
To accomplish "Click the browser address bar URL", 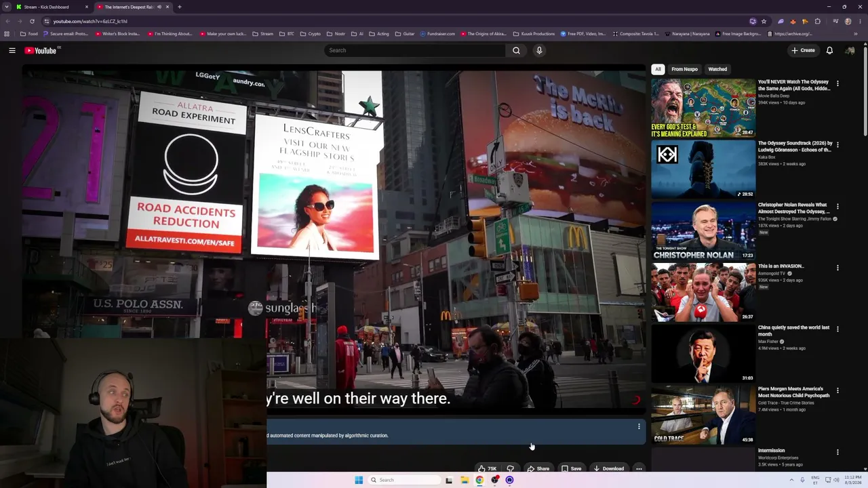I will (90, 21).
